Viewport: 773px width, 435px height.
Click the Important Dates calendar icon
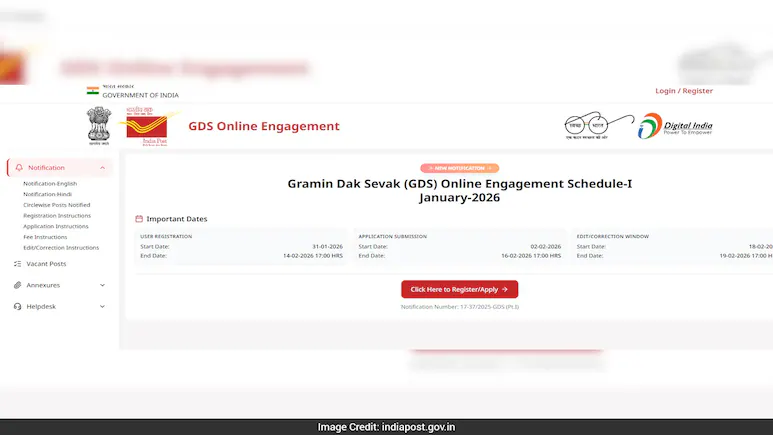coord(139,219)
